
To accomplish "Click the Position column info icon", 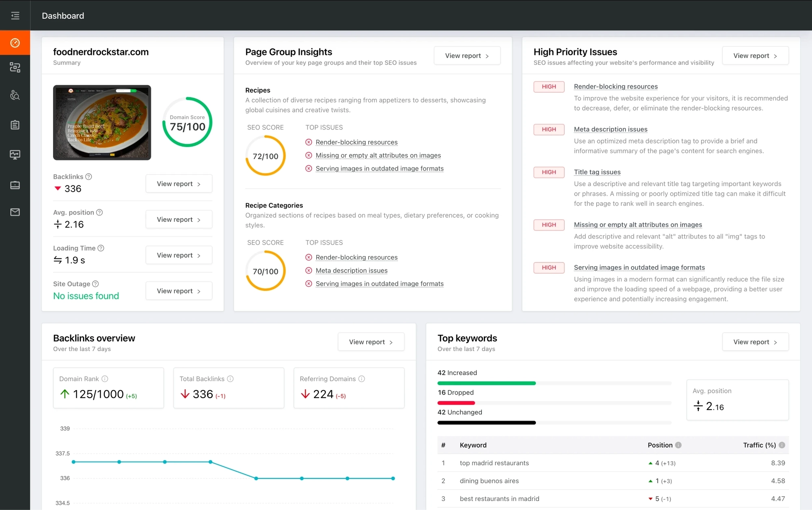I will 678,445.
